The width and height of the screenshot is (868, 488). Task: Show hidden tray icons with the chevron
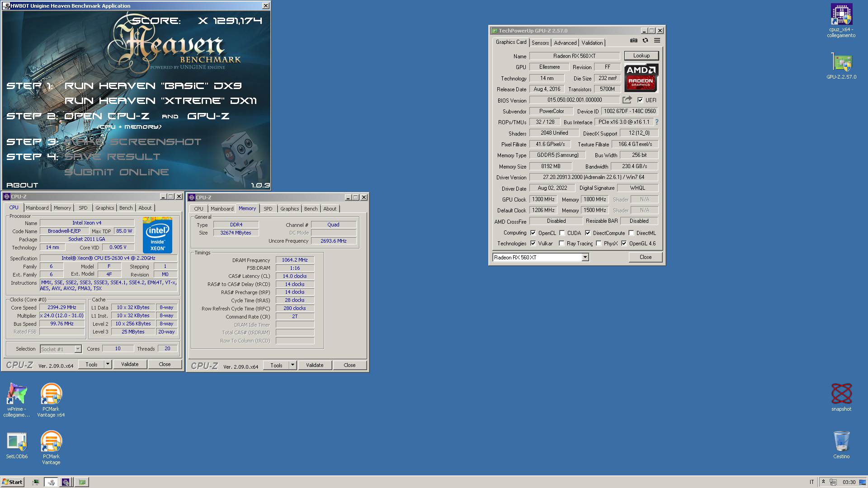click(823, 482)
